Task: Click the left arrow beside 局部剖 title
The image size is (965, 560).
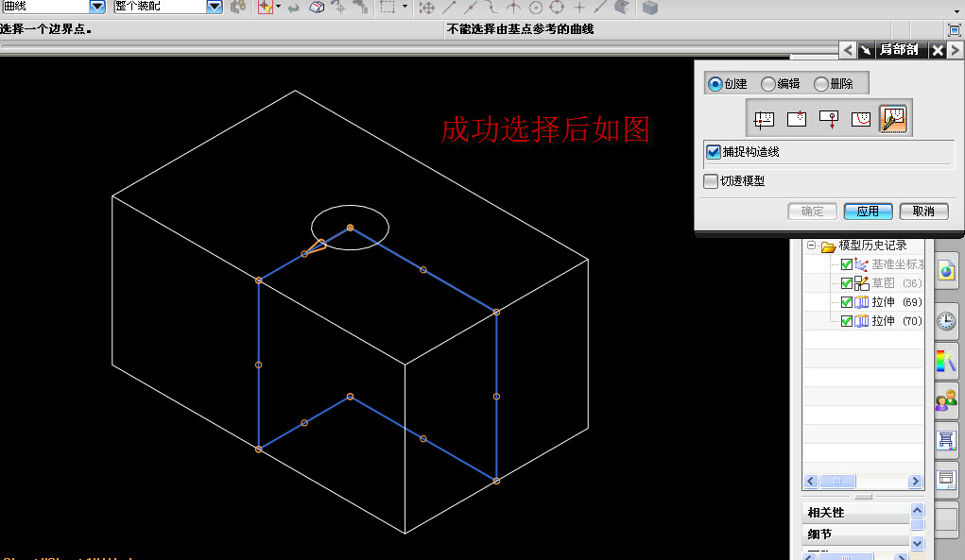Action: point(848,50)
